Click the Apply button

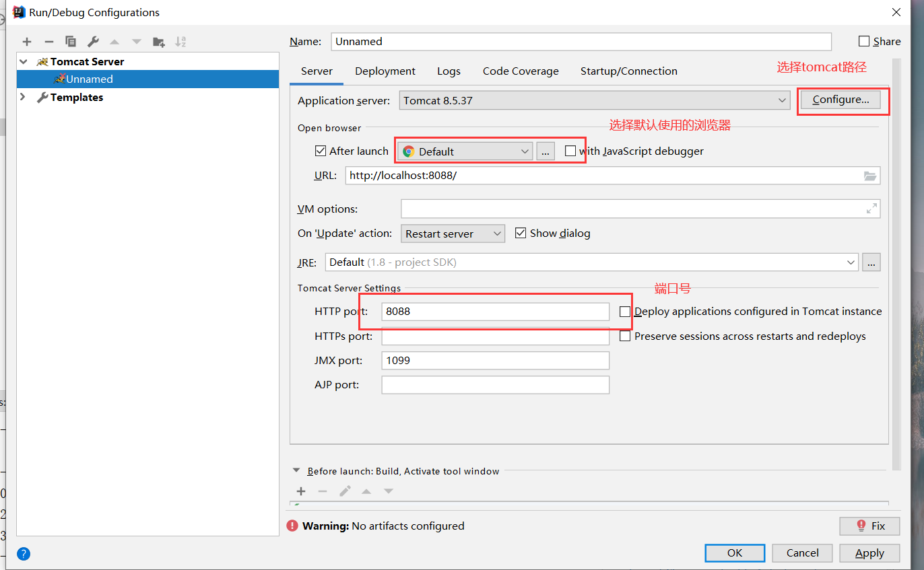(869, 553)
